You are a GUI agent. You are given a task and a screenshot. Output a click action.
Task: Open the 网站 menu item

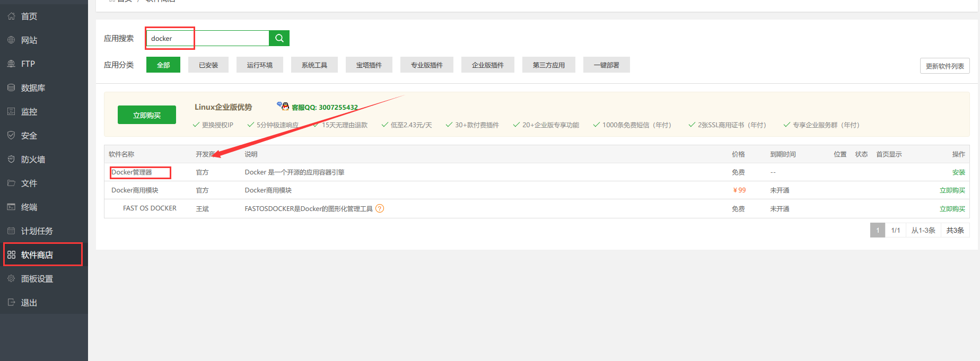point(29,40)
